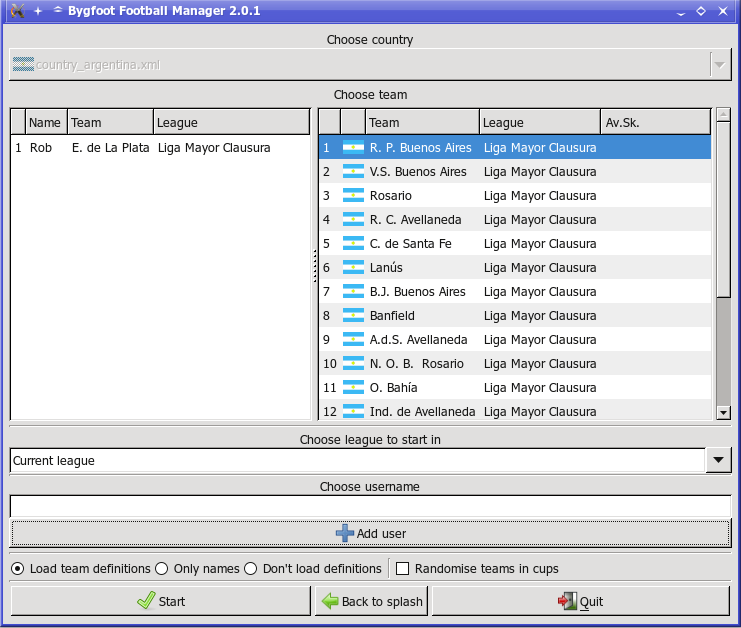The width and height of the screenshot is (741, 628).
Task: Select team O. Bahía in list
Action: click(515, 387)
